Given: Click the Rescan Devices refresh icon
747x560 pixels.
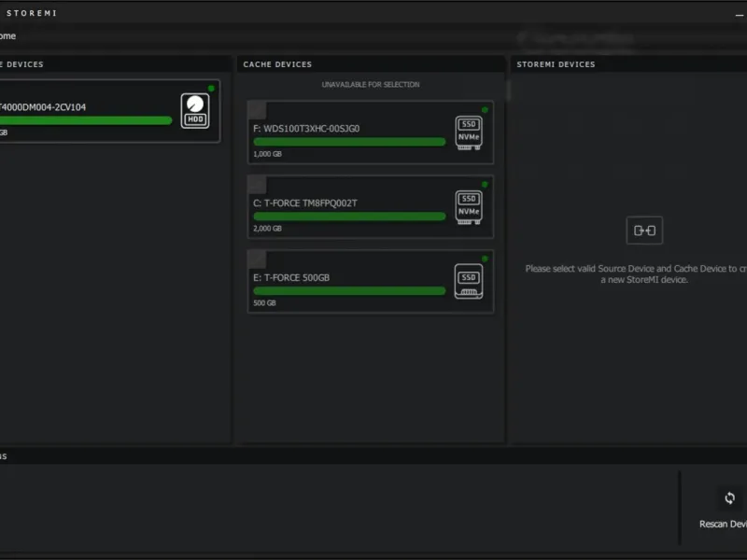Looking at the screenshot, I should coord(729,498).
